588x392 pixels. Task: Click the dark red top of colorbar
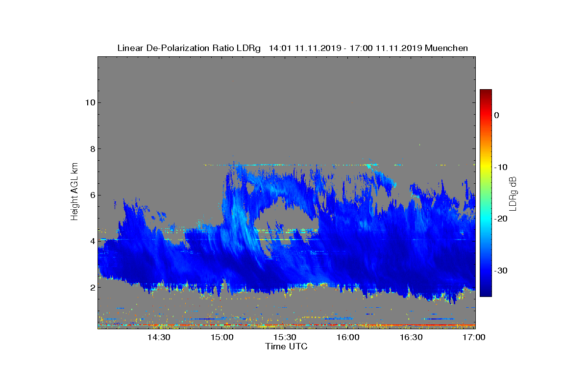coord(486,93)
